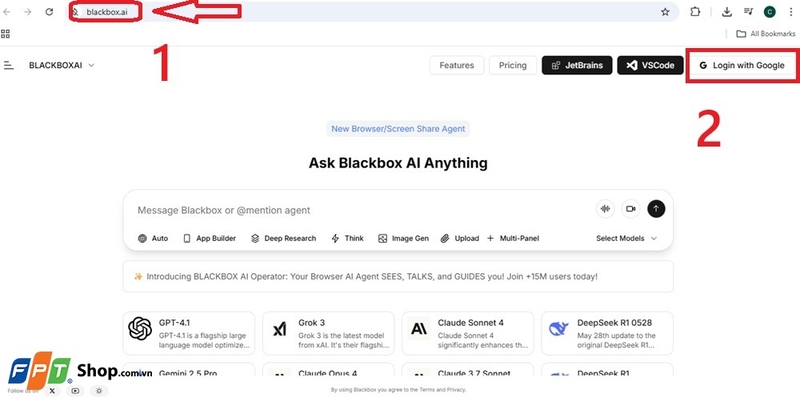Choose the DeepSeek R1 0528 model card
Viewport: 800px width, 398px height.
[x=607, y=333]
